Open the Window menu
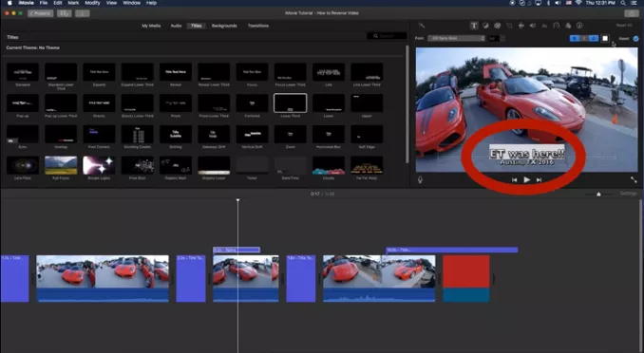This screenshot has width=644, height=353. coord(131,3)
